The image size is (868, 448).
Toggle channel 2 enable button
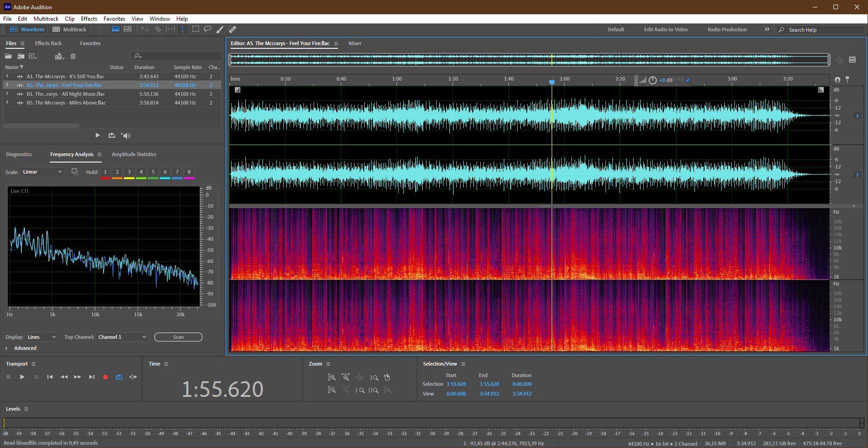pos(857,175)
